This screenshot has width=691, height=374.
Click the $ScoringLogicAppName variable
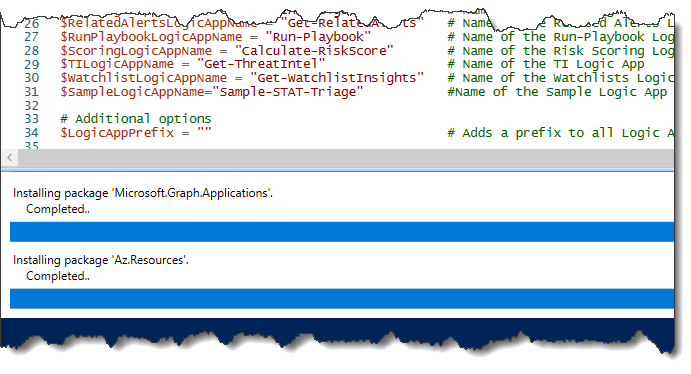[x=136, y=51]
